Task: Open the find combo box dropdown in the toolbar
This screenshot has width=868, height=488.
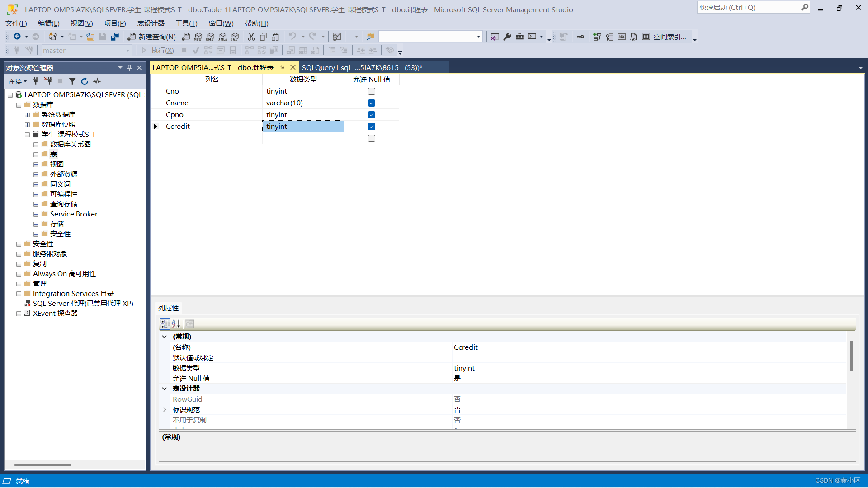Action: tap(478, 37)
